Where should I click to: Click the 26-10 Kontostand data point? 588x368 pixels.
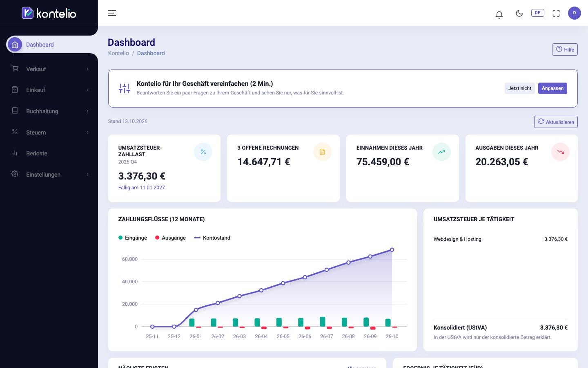[392, 250]
